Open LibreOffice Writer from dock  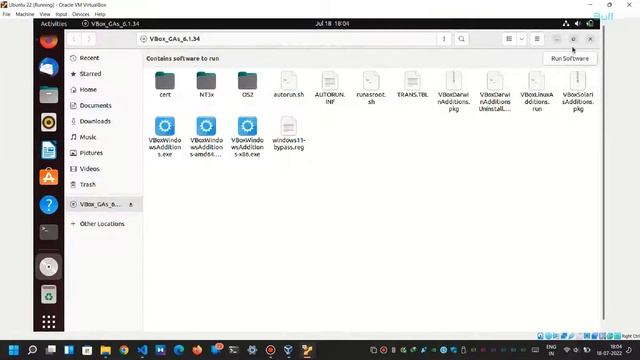pos(49,150)
